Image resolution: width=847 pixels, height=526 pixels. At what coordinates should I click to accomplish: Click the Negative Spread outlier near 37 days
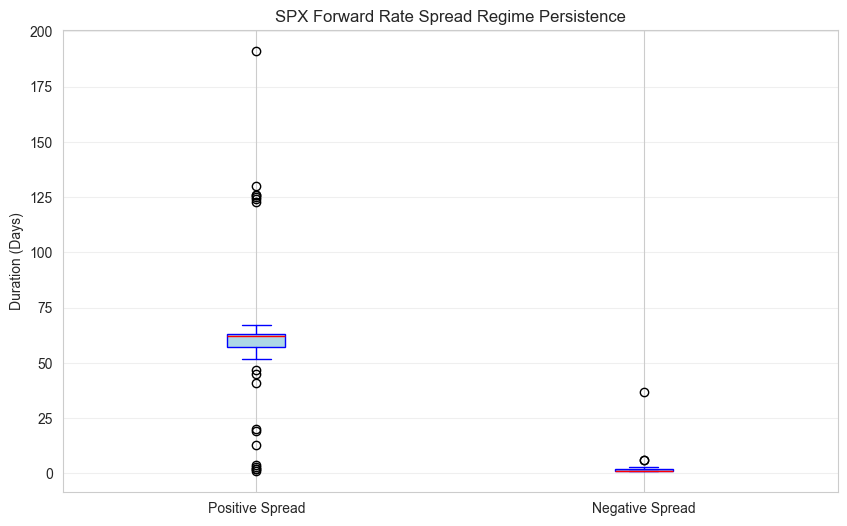tap(644, 393)
